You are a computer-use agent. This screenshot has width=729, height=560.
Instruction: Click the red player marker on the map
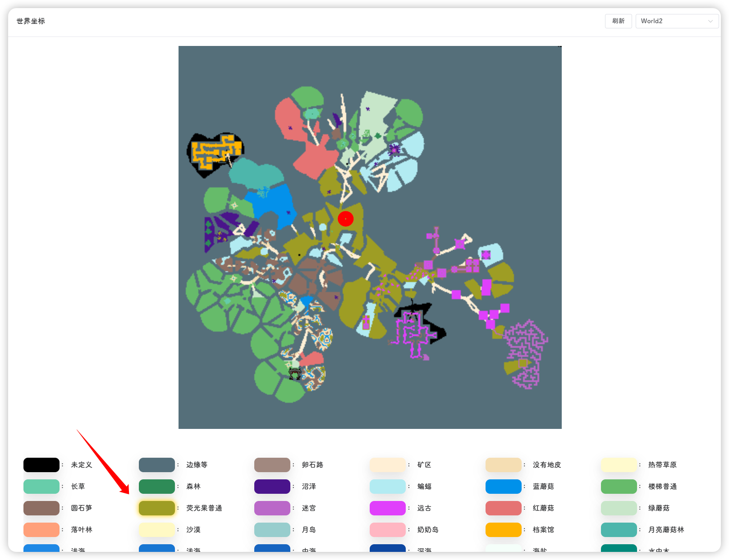coord(345,219)
